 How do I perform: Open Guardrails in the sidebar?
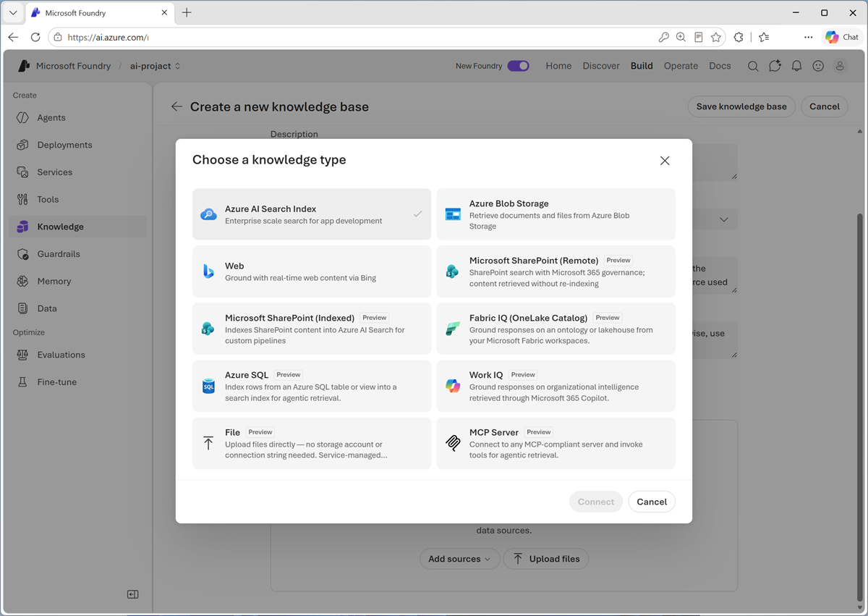coord(77,254)
